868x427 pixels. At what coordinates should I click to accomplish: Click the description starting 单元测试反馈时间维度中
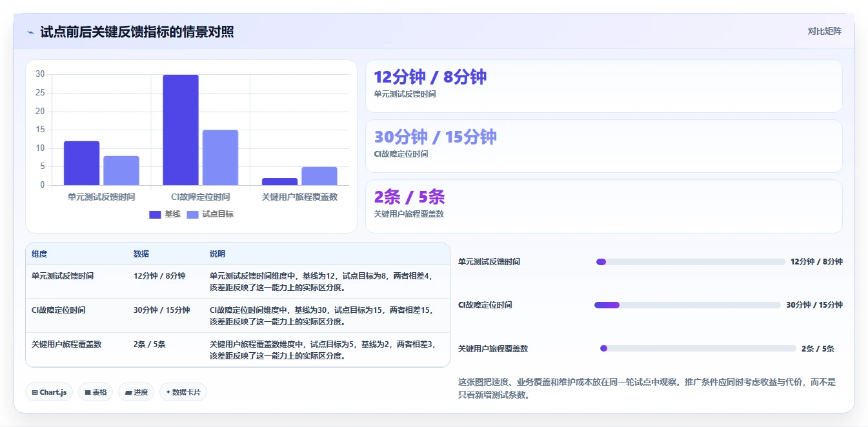pyautogui.click(x=322, y=282)
